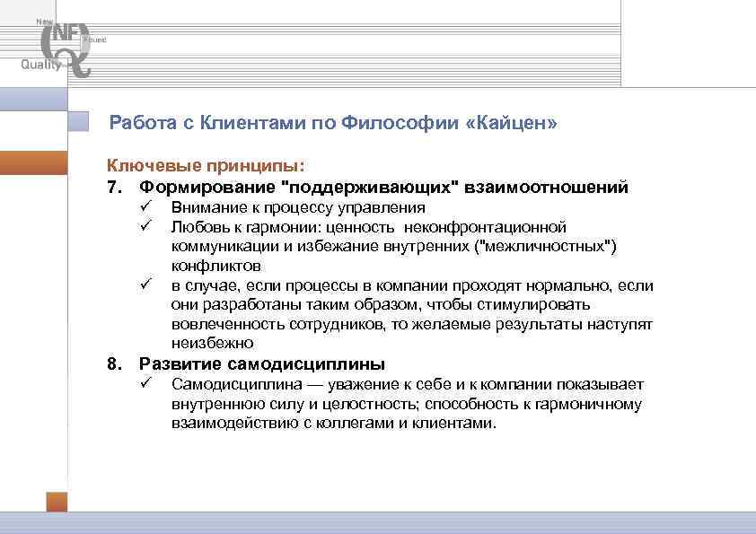Click numbered item 8 in the list
This screenshot has width=756, height=534.
pos(113,364)
